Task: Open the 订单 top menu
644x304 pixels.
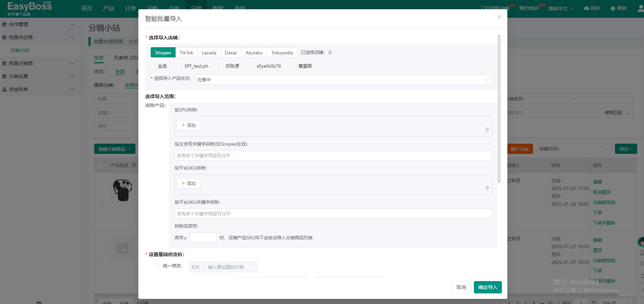Action: (131, 8)
